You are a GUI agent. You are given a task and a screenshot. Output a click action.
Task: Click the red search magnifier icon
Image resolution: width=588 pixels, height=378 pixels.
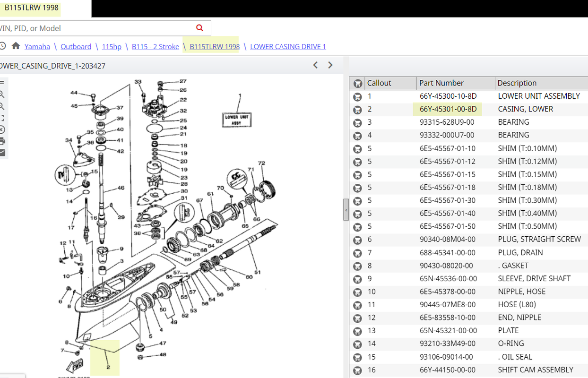click(x=199, y=28)
